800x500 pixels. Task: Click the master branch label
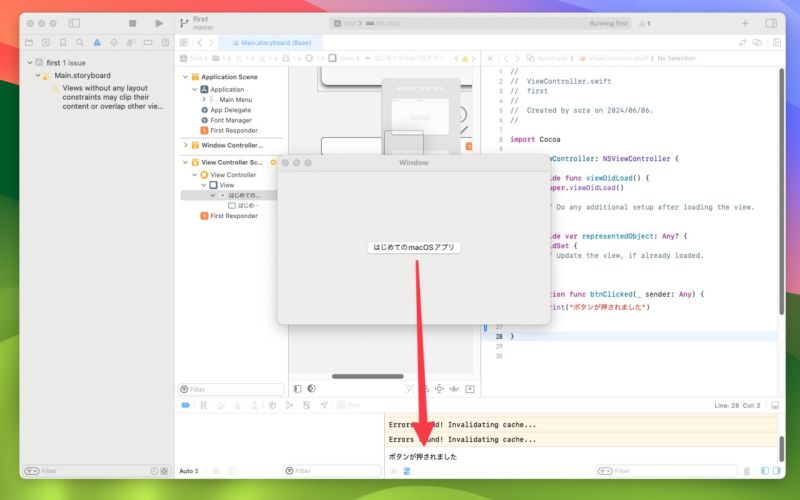pyautogui.click(x=203, y=28)
